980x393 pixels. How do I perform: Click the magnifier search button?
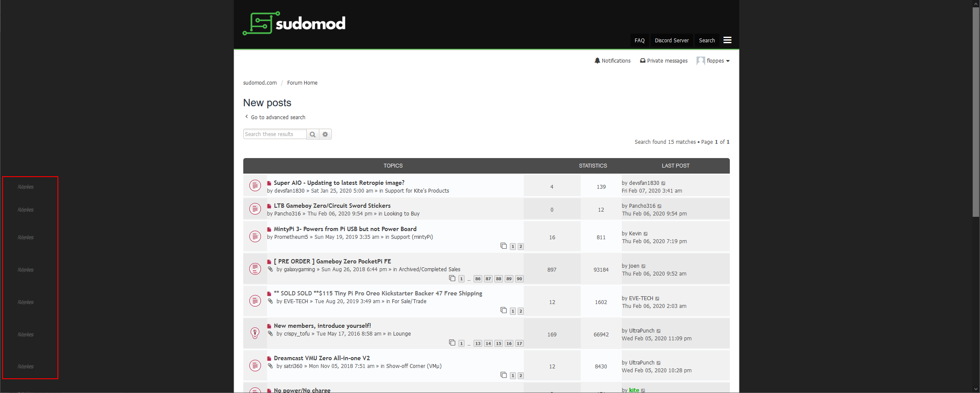pyautogui.click(x=313, y=134)
